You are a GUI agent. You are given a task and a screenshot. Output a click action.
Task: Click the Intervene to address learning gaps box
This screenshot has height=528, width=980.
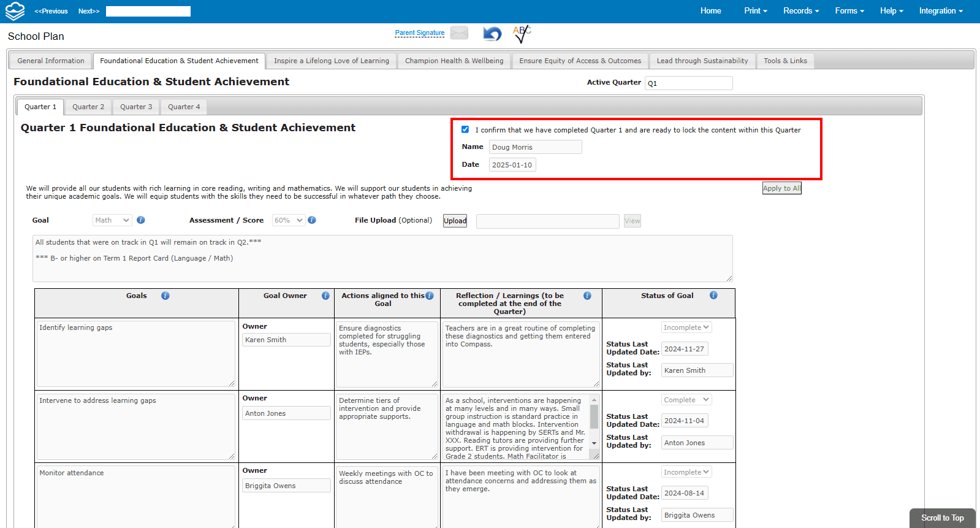point(135,426)
